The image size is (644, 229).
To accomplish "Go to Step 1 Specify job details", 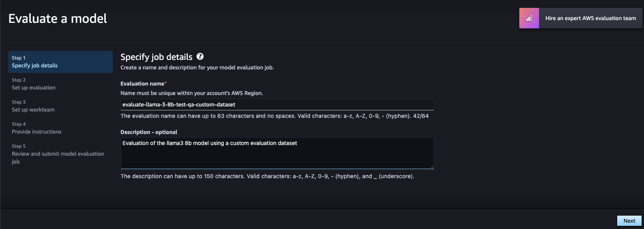I will click(60, 62).
